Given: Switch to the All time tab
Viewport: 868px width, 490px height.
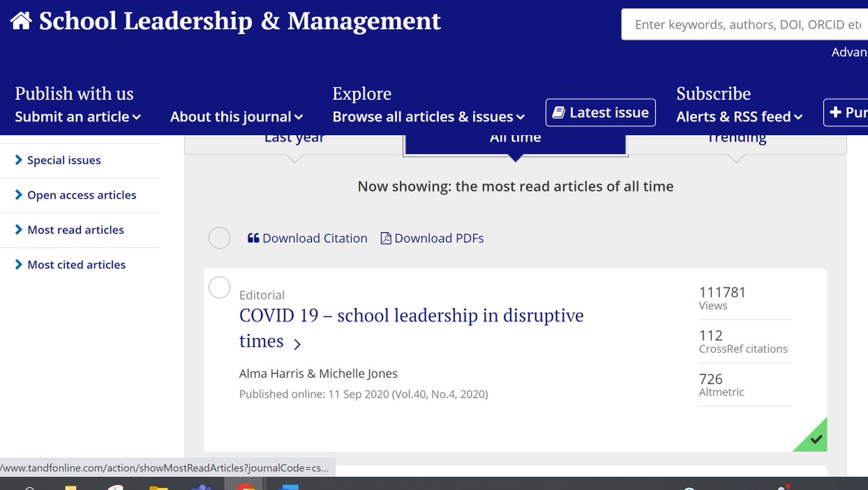Looking at the screenshot, I should (514, 138).
